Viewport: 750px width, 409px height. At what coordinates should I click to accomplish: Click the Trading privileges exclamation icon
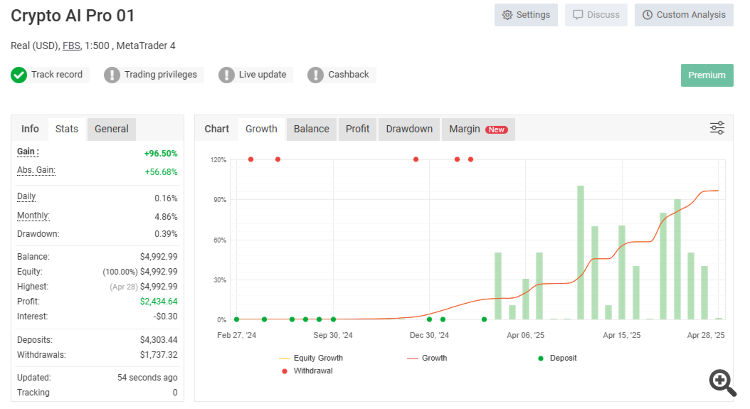pos(112,75)
